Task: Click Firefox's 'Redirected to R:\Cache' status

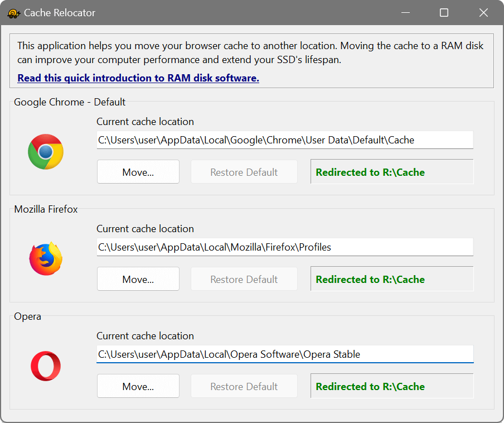Action: coord(392,279)
